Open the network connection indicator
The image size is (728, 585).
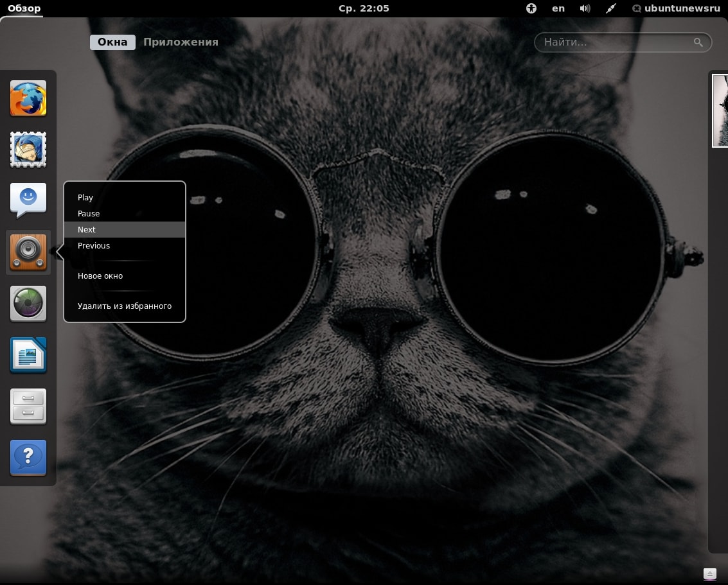[x=611, y=8]
